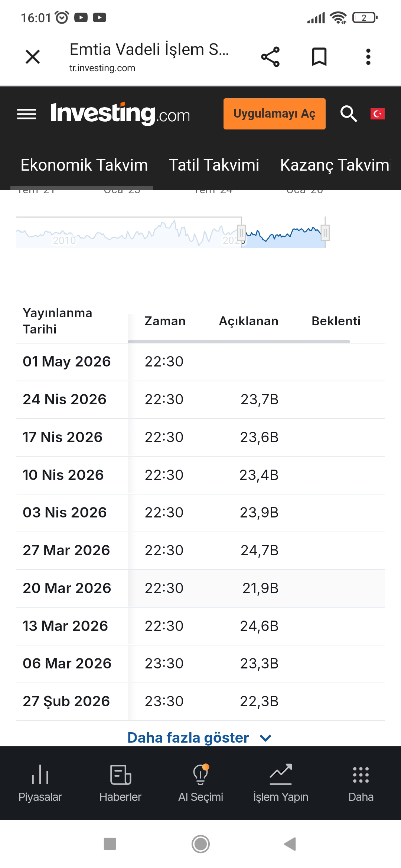Tap the Turkish flag language icon
Image resolution: width=401 pixels, height=868 pixels.
point(377,114)
